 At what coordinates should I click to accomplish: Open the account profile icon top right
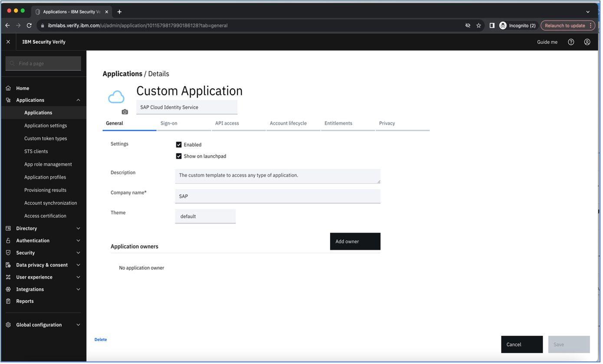click(x=587, y=42)
